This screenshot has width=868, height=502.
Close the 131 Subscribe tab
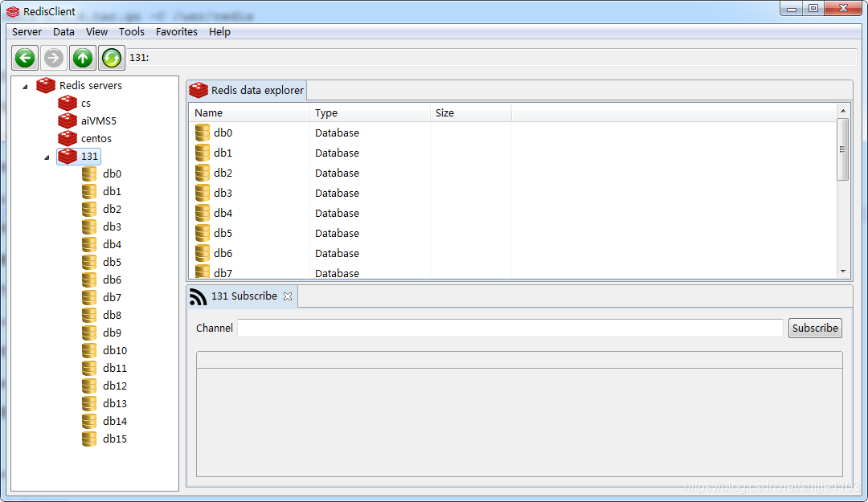(x=288, y=296)
